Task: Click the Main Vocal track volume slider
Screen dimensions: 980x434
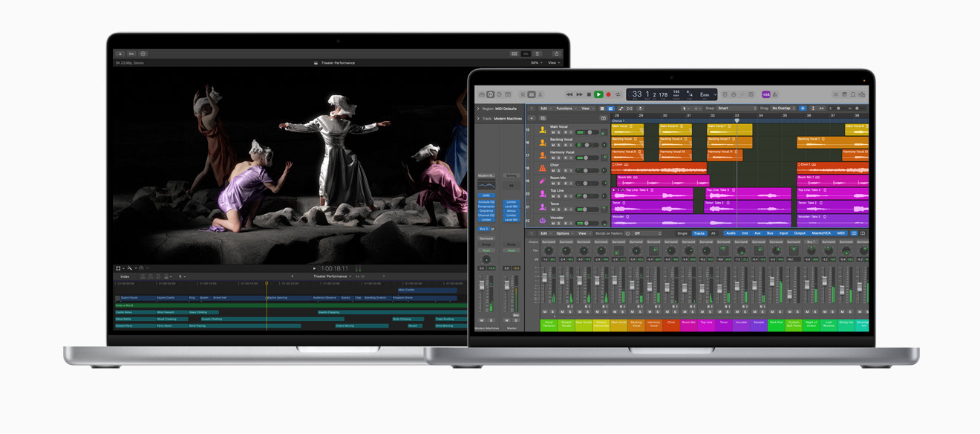Action: pos(588,132)
